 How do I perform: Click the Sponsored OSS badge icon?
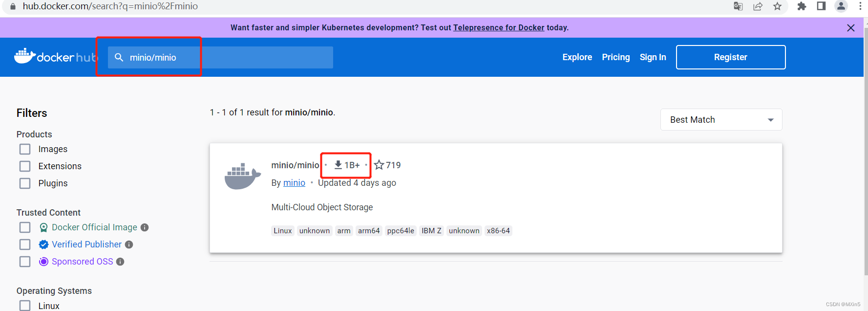tap(43, 262)
